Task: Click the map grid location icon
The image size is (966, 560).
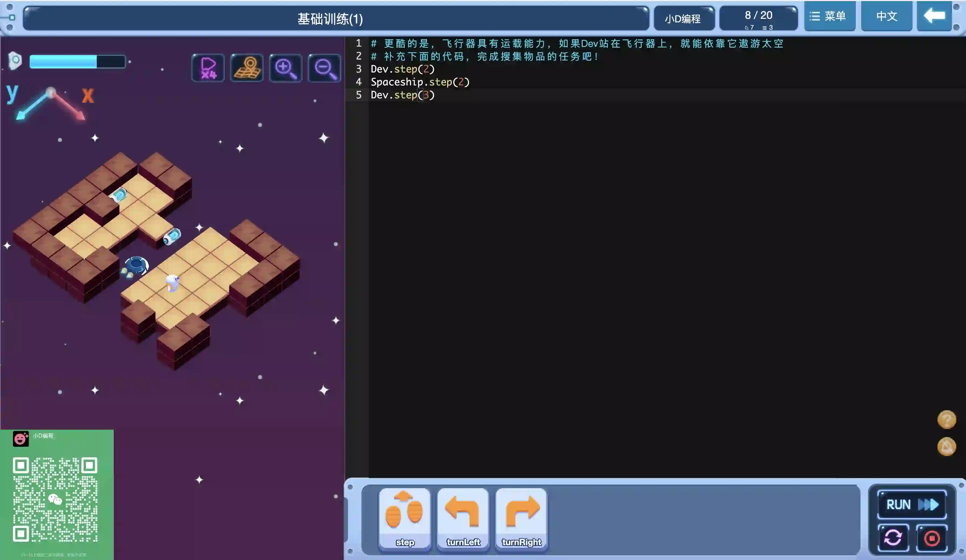Action: [246, 68]
